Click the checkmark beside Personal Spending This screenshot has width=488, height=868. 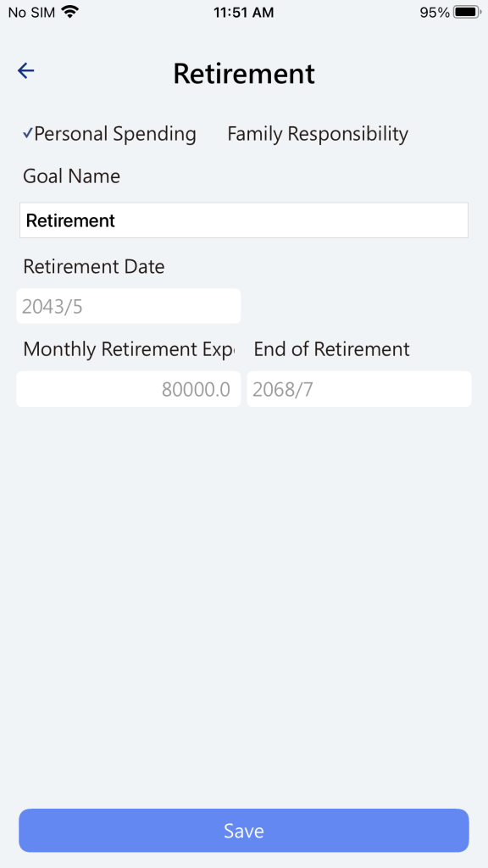(28, 133)
